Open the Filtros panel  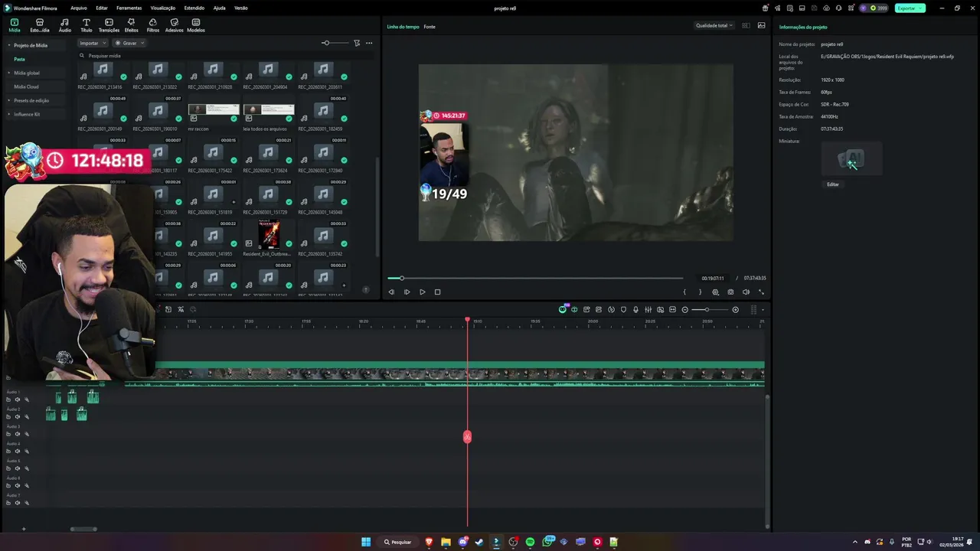152,25
